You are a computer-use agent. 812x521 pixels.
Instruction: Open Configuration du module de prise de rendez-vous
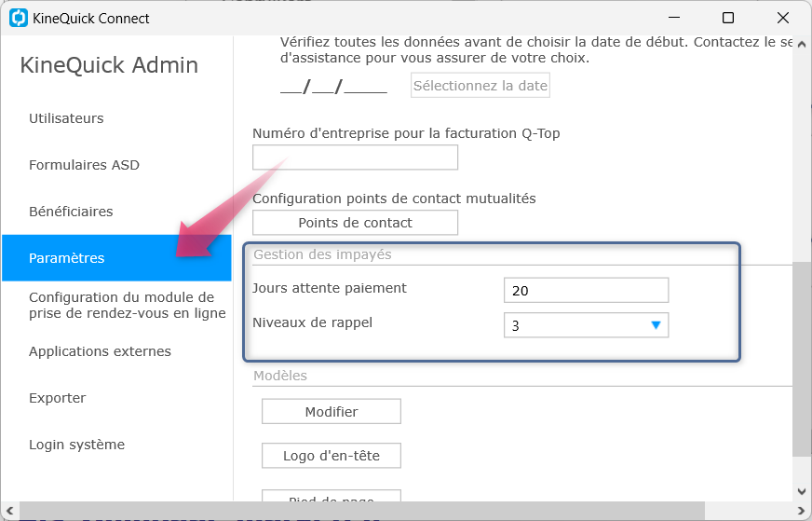pyautogui.click(x=128, y=305)
